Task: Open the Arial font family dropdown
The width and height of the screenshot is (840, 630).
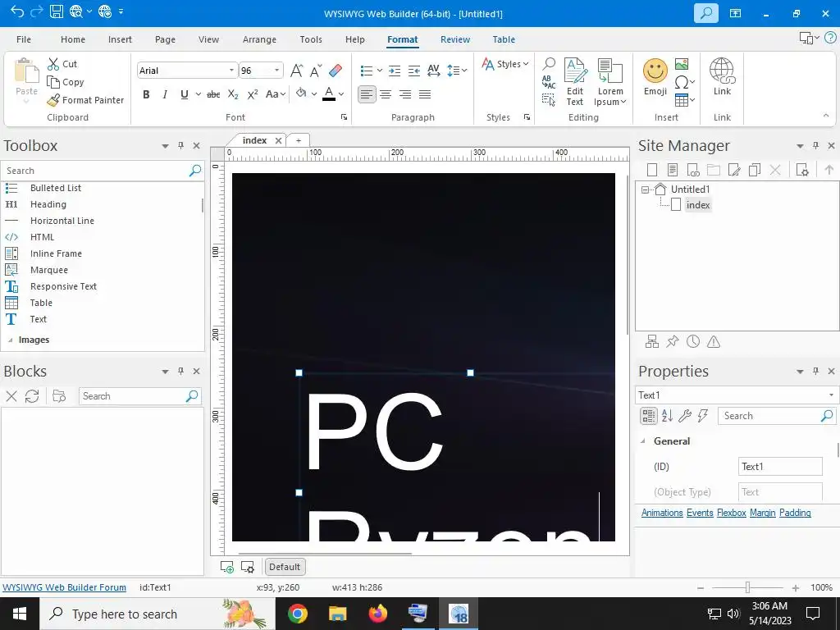Action: pyautogui.click(x=231, y=71)
